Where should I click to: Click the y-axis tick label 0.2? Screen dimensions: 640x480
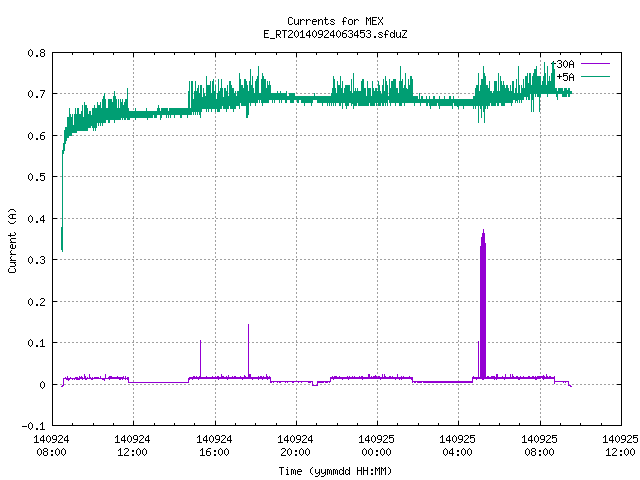coord(36,302)
